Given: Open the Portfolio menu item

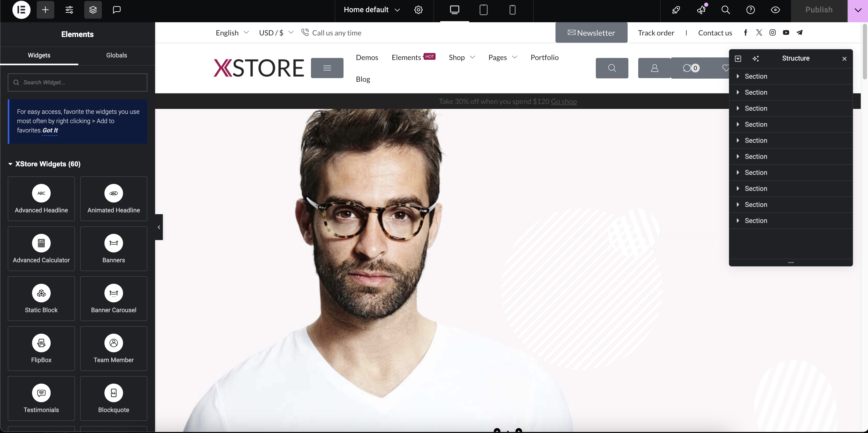Looking at the screenshot, I should coord(545,57).
